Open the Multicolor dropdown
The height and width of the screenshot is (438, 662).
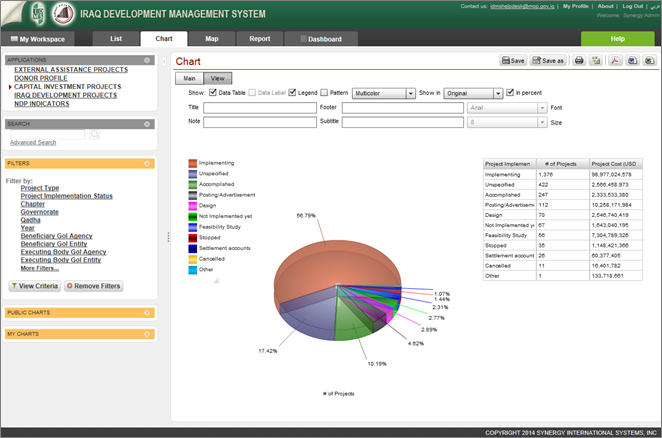point(384,93)
